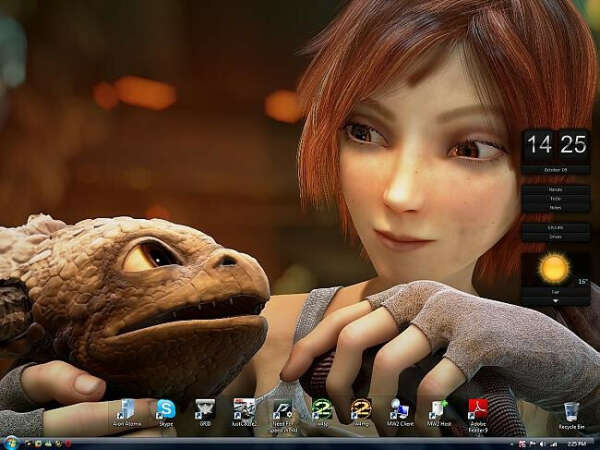Click the date bar showing October 09
The width and height of the screenshot is (600, 450).
[x=556, y=170]
